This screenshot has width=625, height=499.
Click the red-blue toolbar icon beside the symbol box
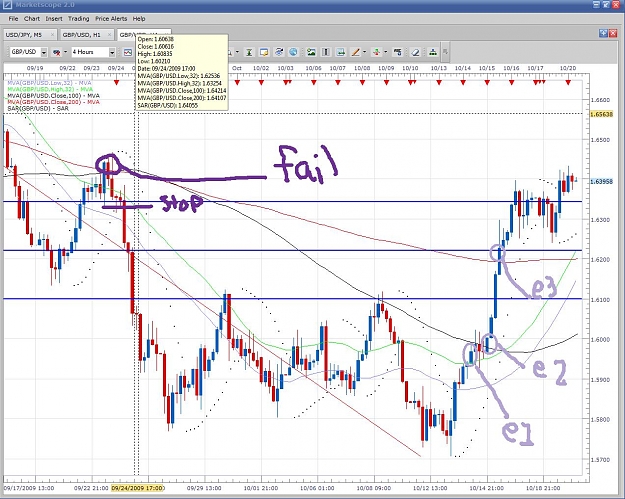click(x=57, y=52)
